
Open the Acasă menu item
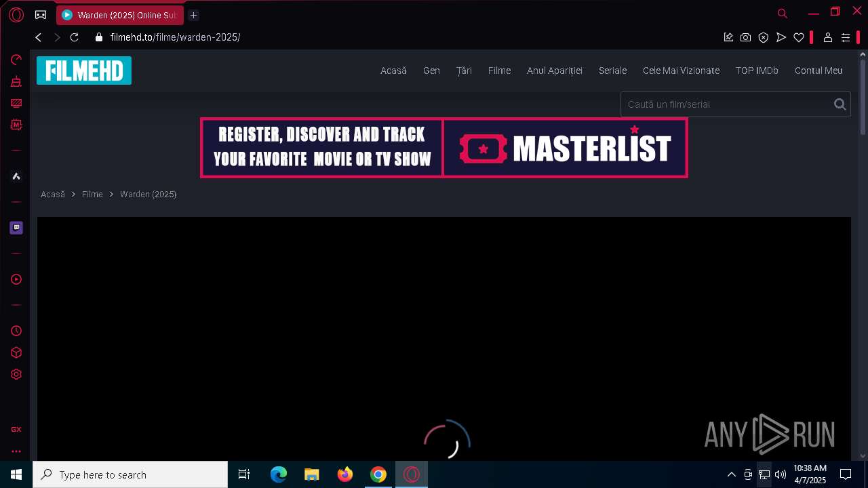393,70
